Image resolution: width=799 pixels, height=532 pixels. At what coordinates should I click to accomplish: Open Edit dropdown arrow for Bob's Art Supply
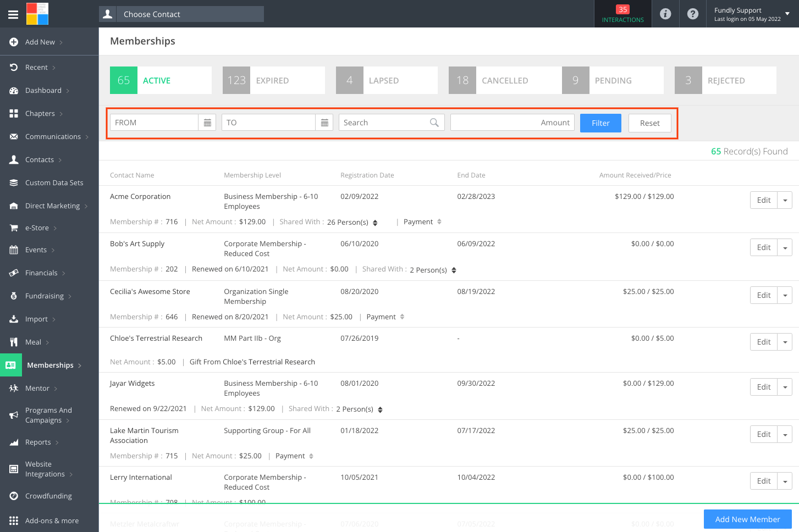pyautogui.click(x=785, y=247)
